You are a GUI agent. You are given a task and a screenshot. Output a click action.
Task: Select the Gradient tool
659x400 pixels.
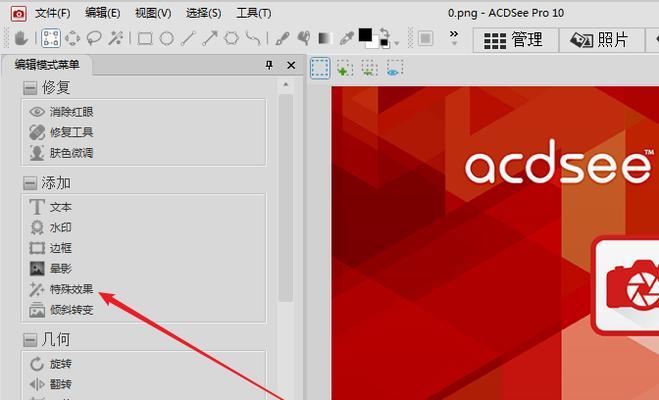coord(325,39)
